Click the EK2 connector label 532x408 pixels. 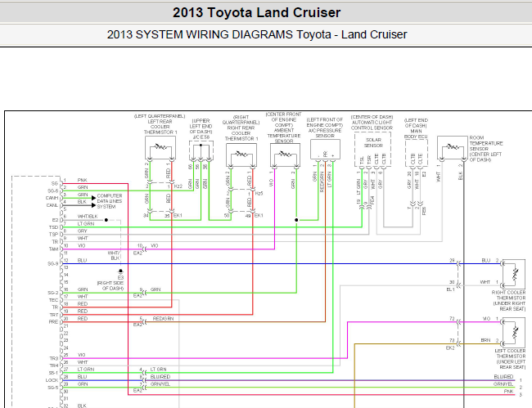(450, 348)
